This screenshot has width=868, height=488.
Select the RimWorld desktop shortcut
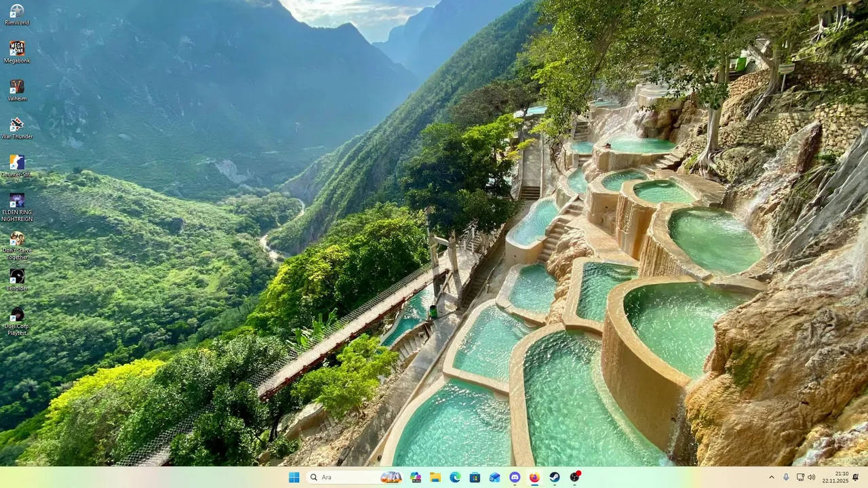tap(17, 15)
